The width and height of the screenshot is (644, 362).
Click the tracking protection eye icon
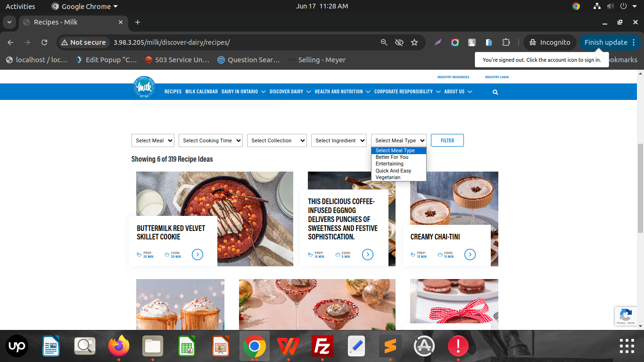pos(399,42)
